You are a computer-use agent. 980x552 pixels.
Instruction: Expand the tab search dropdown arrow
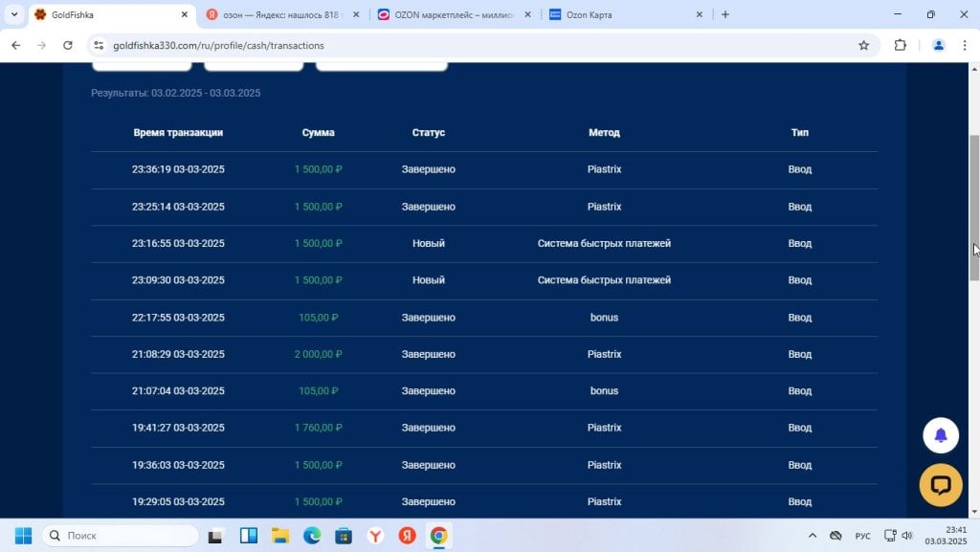[13, 13]
